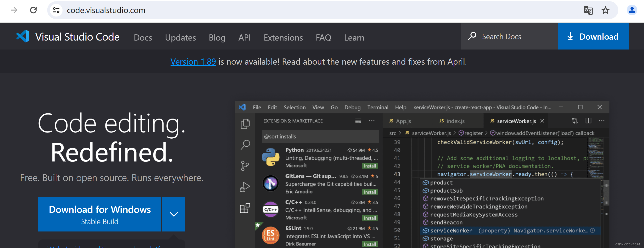Reload the page with the refresh icon
The width and height of the screenshot is (644, 248).
point(33,10)
